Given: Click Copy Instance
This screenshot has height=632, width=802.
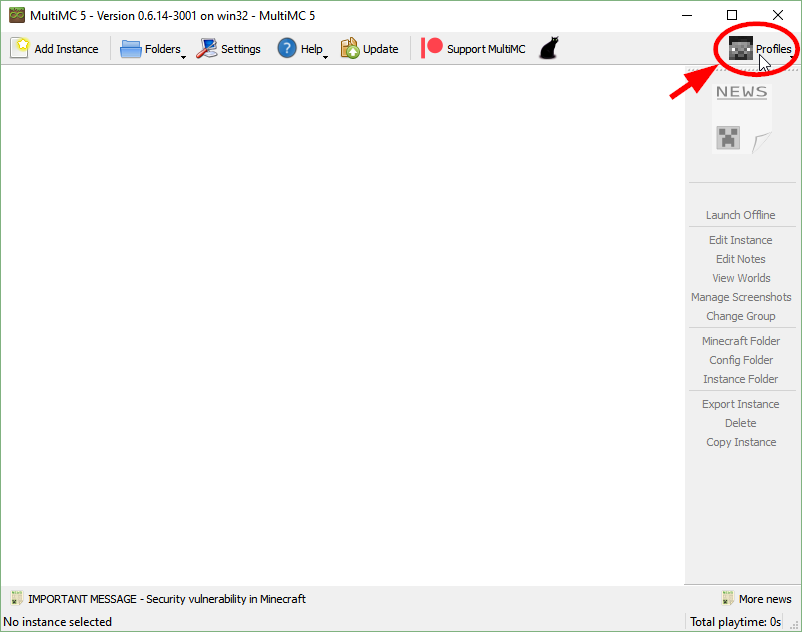Looking at the screenshot, I should coord(741,442).
